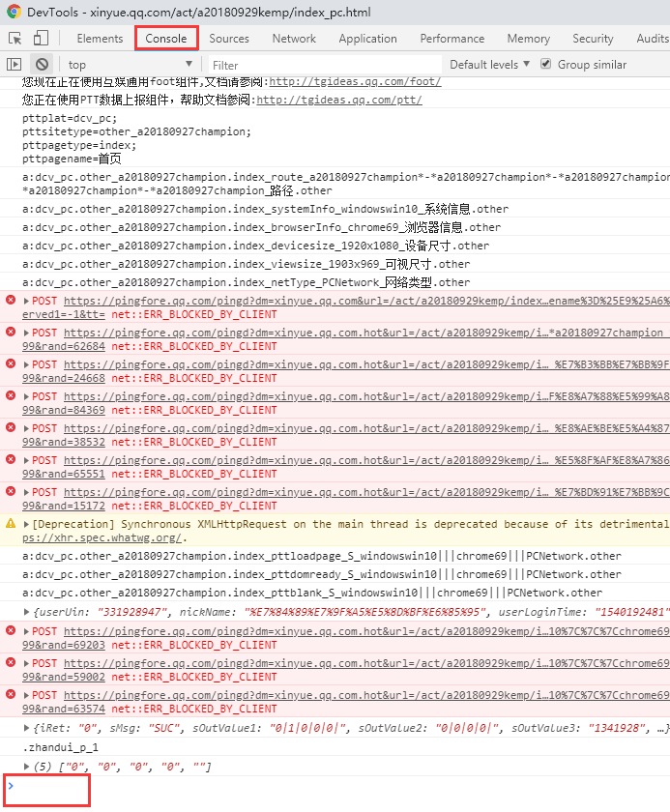Expand POST error with rand=69203

tap(26, 631)
